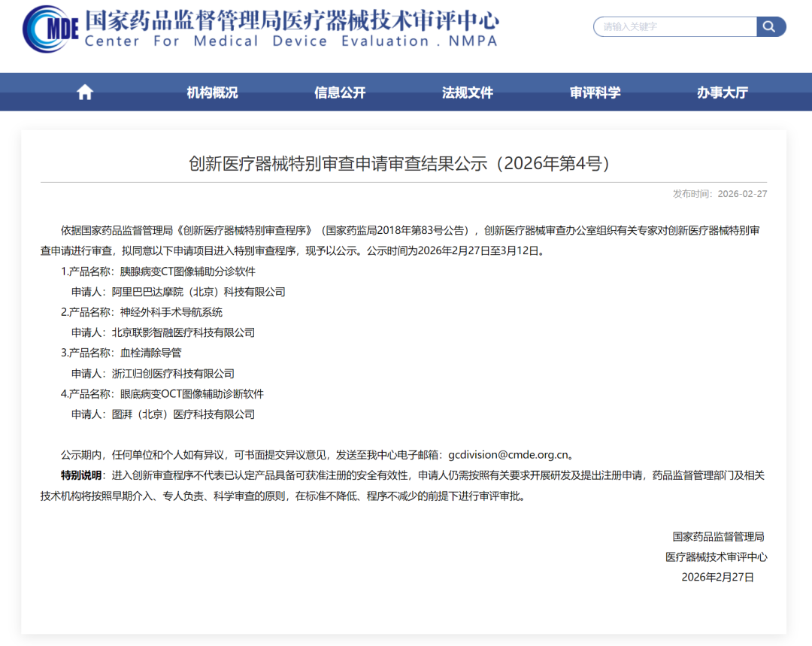Image resolution: width=812 pixels, height=646 pixels.
Task: Click product name 血栓清除导管
Action: (150, 353)
